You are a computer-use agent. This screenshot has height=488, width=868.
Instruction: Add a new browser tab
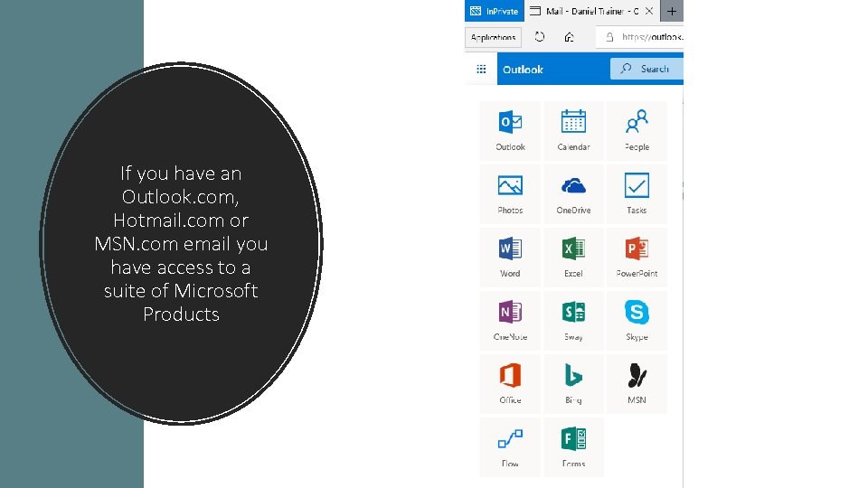point(672,11)
